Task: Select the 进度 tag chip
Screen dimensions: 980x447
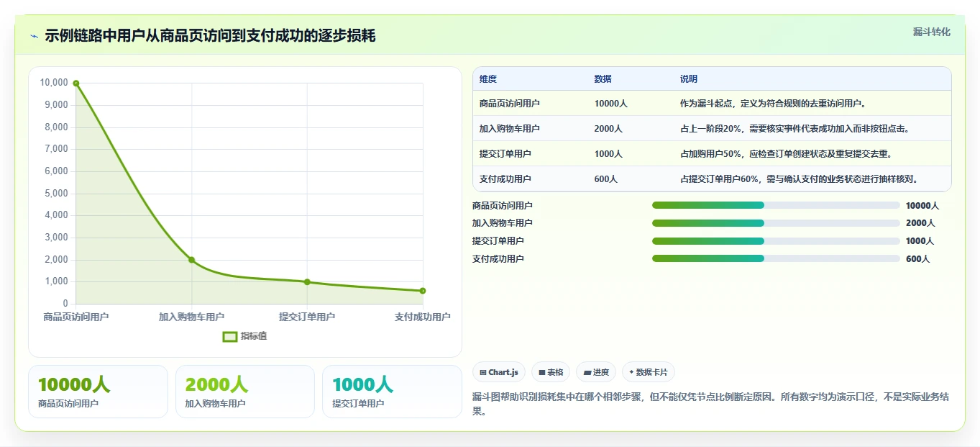Action: (596, 372)
